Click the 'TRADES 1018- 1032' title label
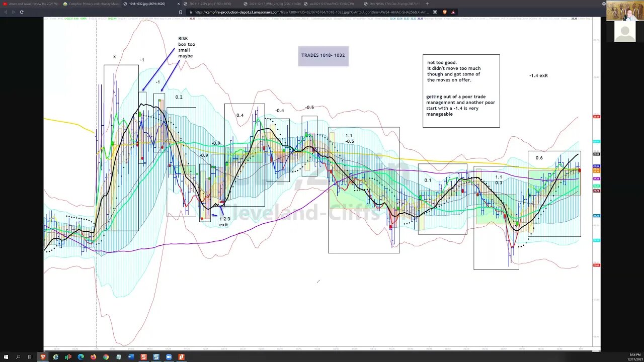Screen dimensions: 644x362 pyautogui.click(x=323, y=56)
